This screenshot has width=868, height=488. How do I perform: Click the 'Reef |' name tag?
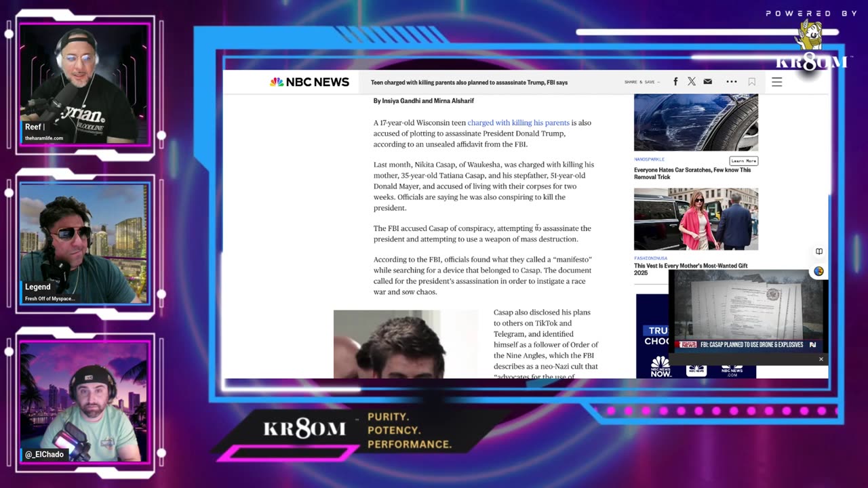pos(35,127)
